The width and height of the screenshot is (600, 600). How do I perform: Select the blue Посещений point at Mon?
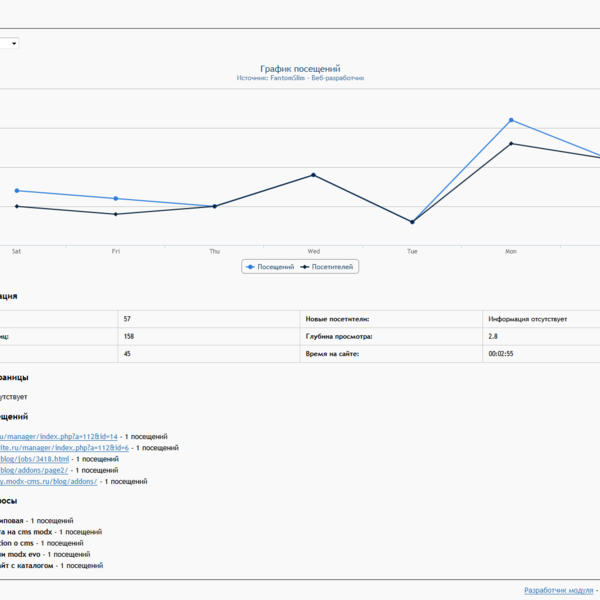click(x=511, y=120)
